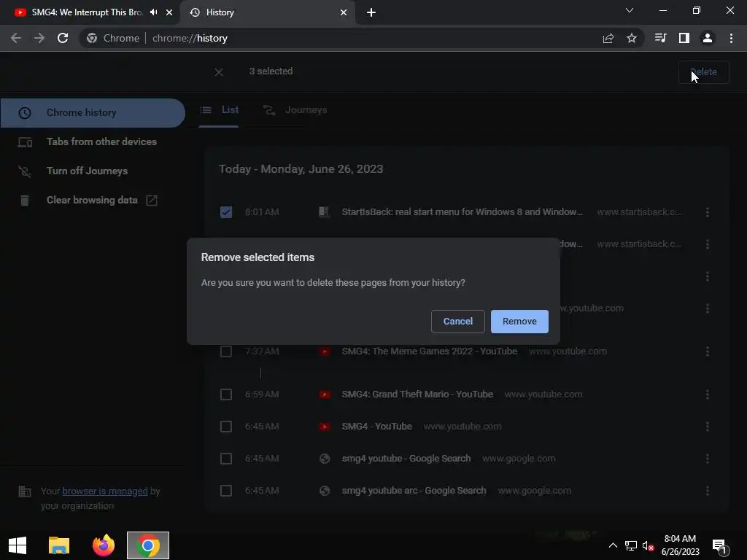Cancel the Remove selected items dialog

[458, 322]
